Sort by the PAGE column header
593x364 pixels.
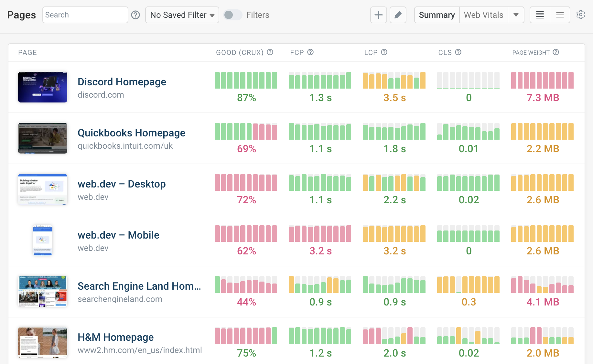click(27, 52)
